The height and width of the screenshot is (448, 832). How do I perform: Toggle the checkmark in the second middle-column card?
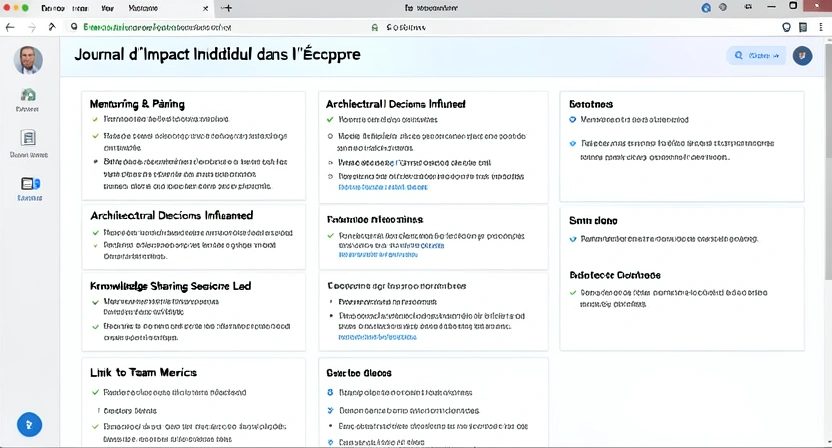coord(330,236)
